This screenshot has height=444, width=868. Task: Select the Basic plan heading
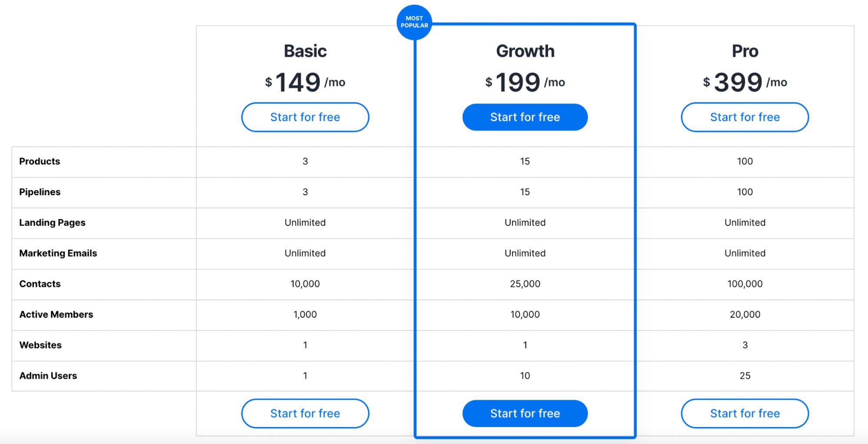(305, 51)
